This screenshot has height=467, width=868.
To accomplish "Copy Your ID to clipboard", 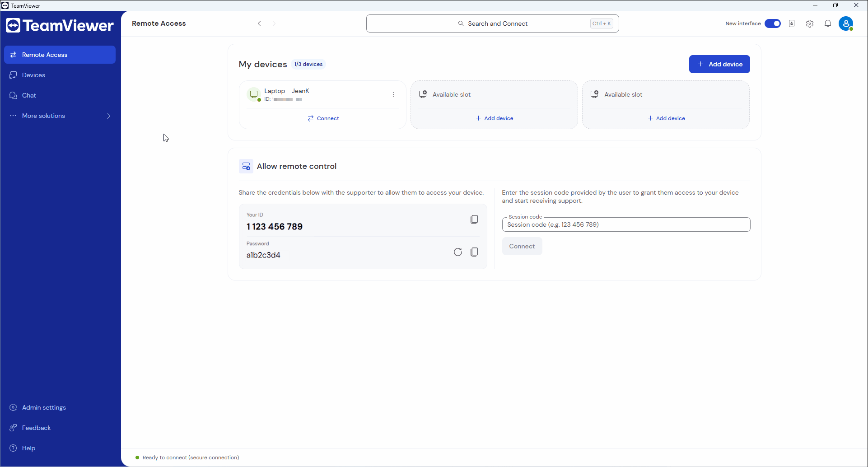I will pyautogui.click(x=474, y=219).
